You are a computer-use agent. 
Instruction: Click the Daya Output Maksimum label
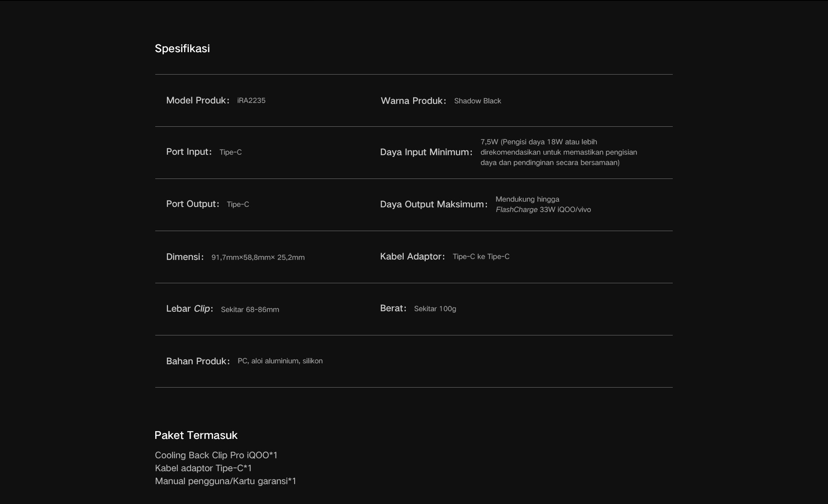tap(433, 204)
